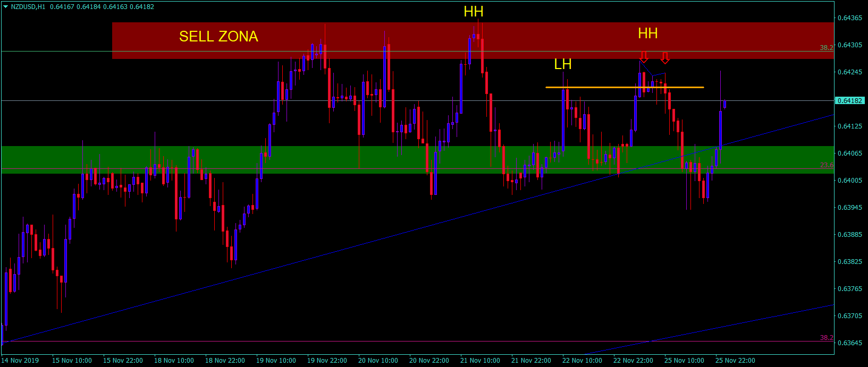This screenshot has height=367, width=868.
Task: Click price level 0.63945 on axis
Action: [850, 208]
